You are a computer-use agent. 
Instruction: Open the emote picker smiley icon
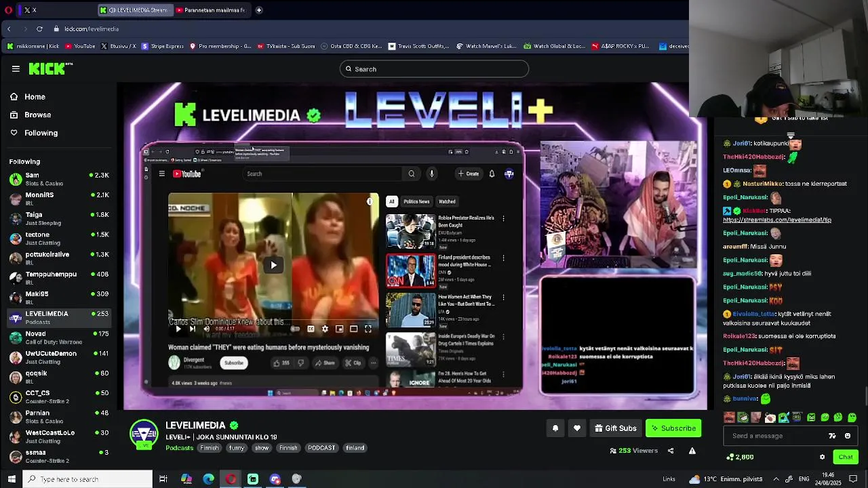848,436
